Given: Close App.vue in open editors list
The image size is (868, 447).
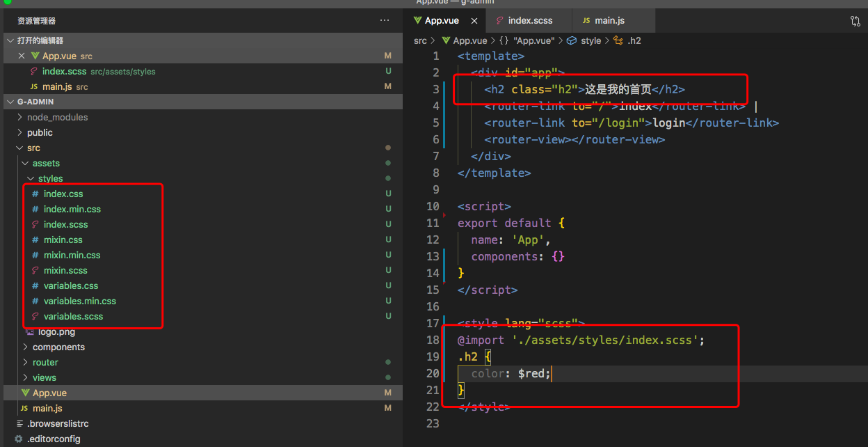Looking at the screenshot, I should 22,56.
